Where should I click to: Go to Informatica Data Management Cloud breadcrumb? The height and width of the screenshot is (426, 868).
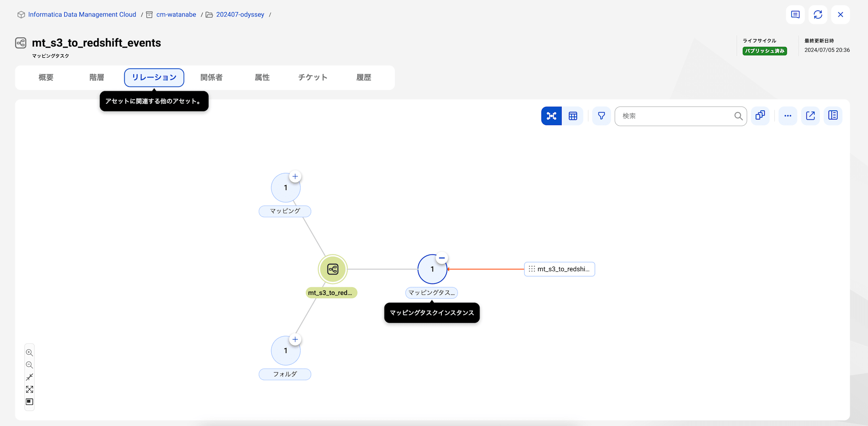point(82,15)
